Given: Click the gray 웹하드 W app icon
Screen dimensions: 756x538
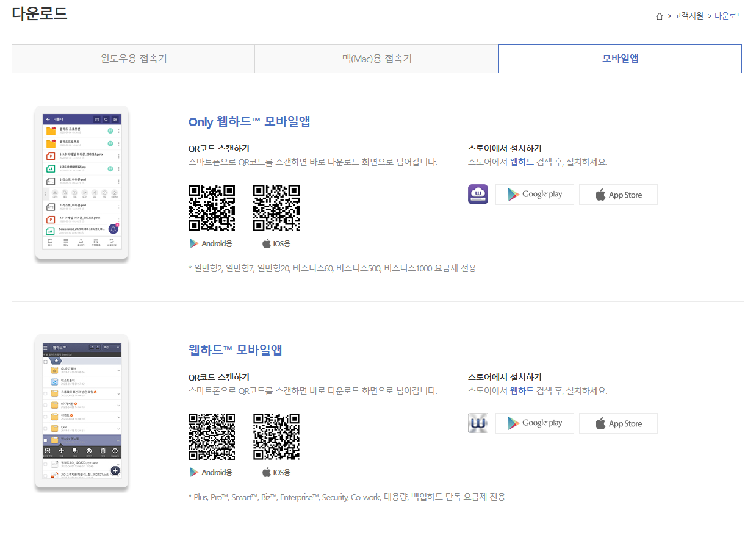Looking at the screenshot, I should [x=478, y=423].
